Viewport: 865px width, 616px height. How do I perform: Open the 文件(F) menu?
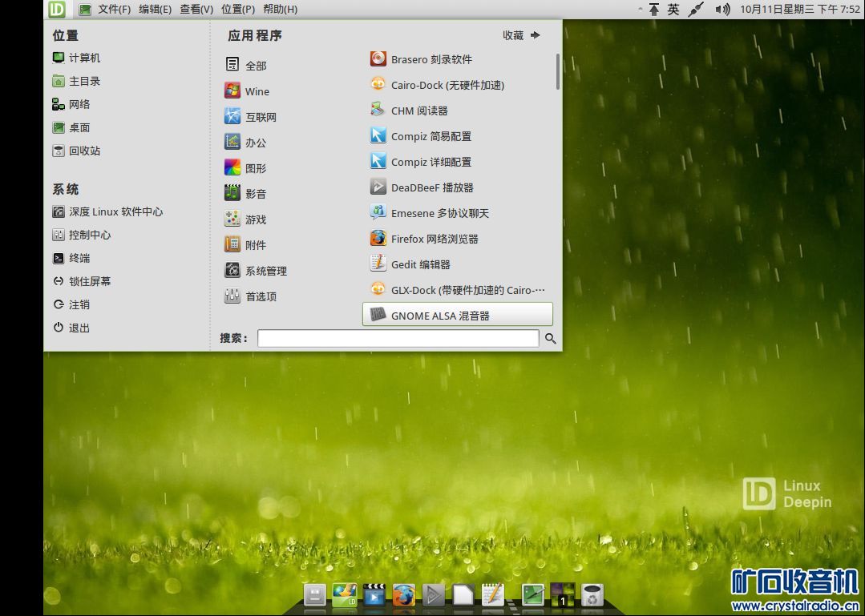point(114,9)
